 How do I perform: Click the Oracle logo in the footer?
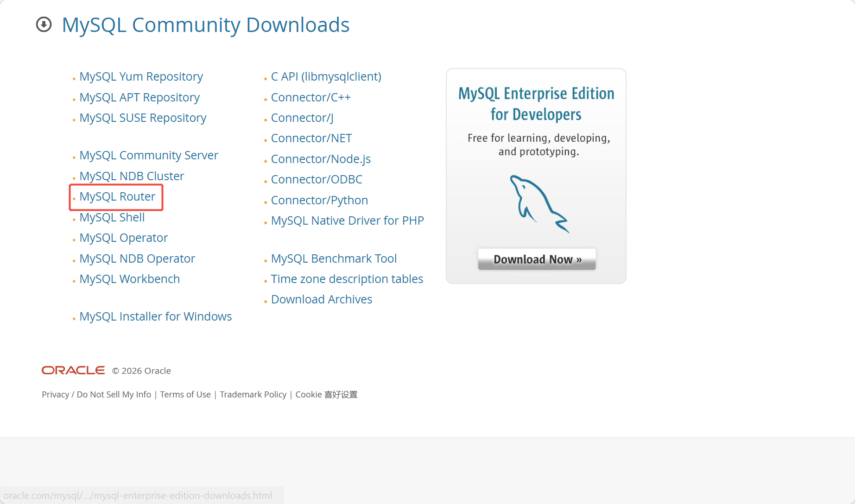(73, 370)
